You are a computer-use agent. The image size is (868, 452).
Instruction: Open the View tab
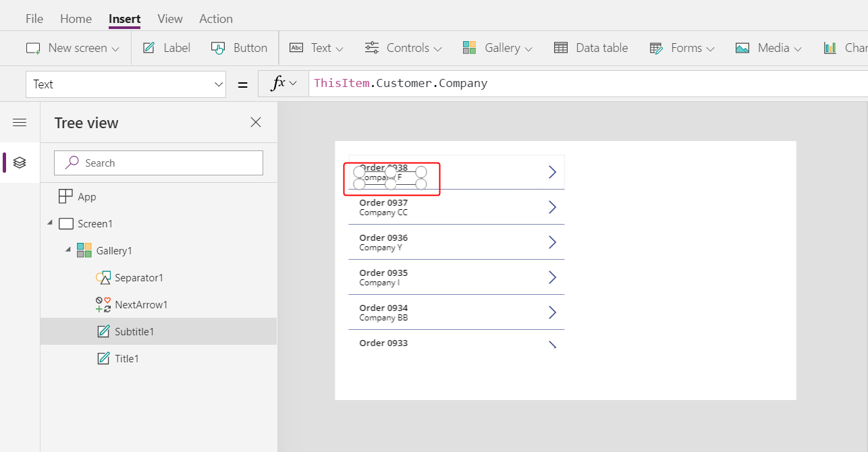170,19
